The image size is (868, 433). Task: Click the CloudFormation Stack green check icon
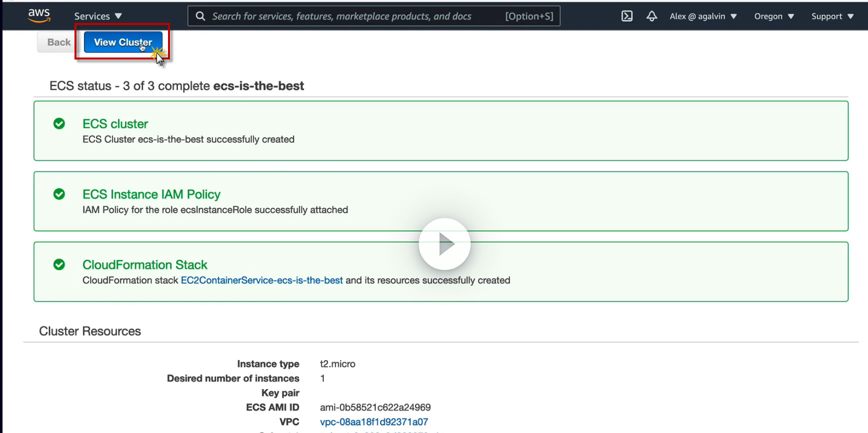point(59,264)
